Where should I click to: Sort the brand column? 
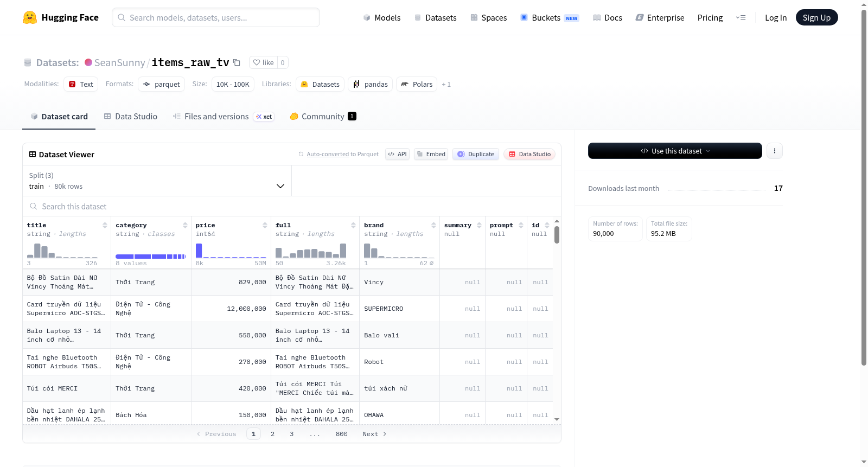[x=433, y=225]
